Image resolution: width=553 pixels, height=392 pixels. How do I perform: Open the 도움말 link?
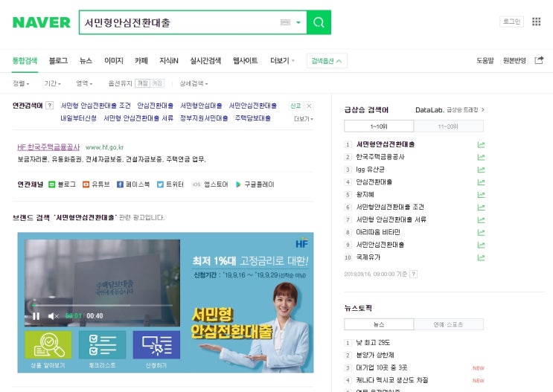tap(485, 61)
